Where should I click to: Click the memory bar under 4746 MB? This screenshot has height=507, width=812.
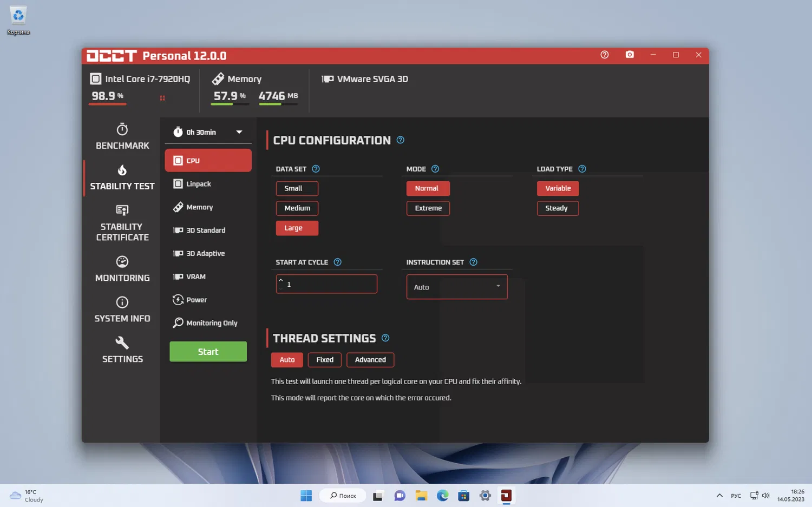[x=278, y=104]
